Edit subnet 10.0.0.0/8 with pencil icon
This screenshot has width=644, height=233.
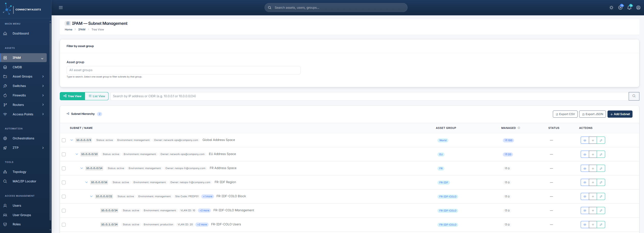[601, 140]
